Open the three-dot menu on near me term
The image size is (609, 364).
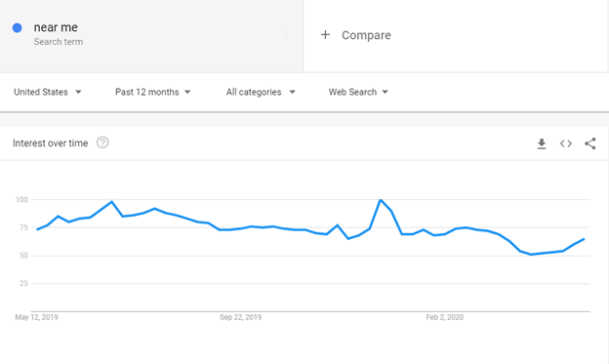pyautogui.click(x=287, y=33)
